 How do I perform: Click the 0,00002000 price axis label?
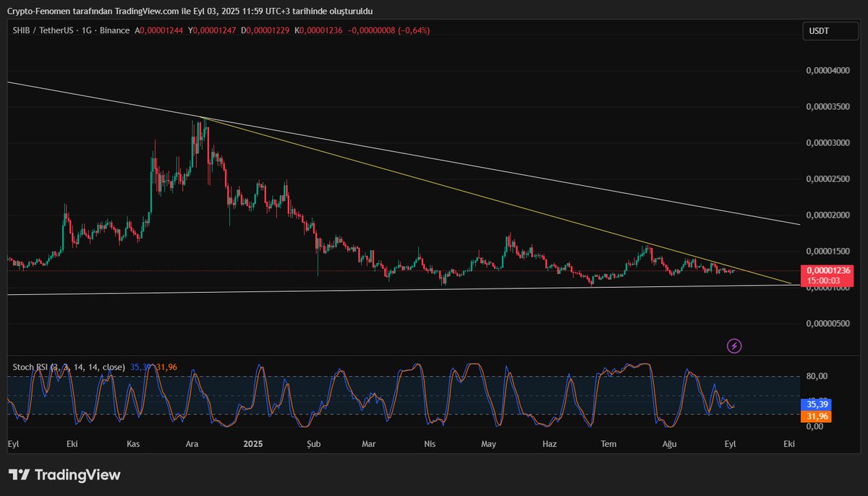coord(828,215)
